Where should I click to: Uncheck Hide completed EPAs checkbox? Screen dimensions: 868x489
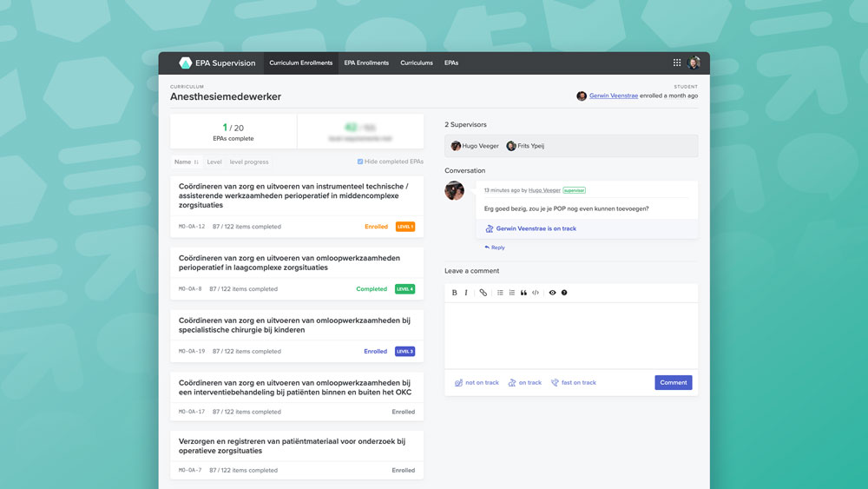pos(361,162)
